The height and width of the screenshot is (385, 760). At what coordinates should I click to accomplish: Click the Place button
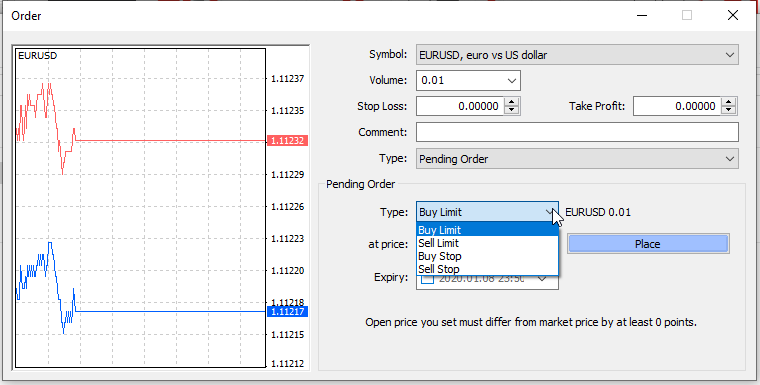coord(648,244)
